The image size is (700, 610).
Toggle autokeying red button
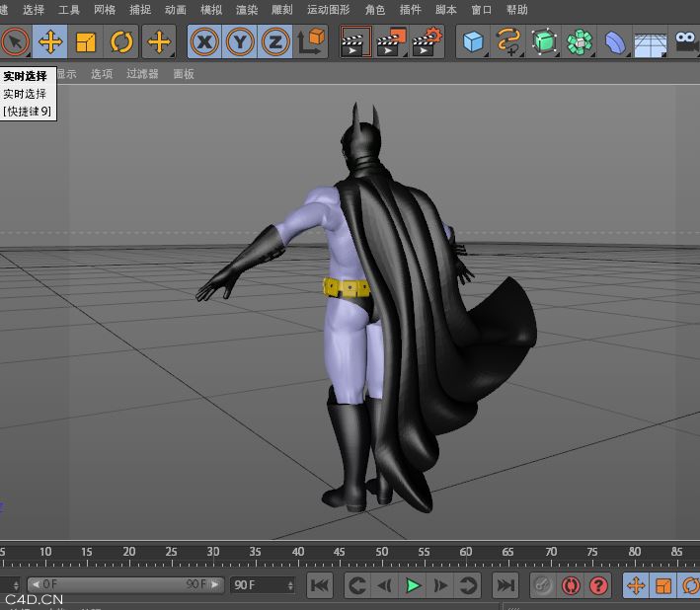click(x=571, y=585)
